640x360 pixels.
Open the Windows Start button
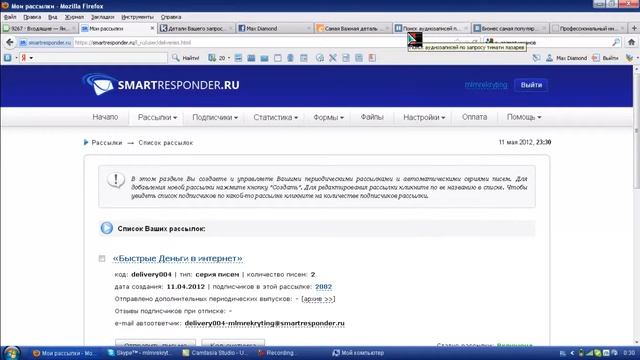tap(11, 353)
